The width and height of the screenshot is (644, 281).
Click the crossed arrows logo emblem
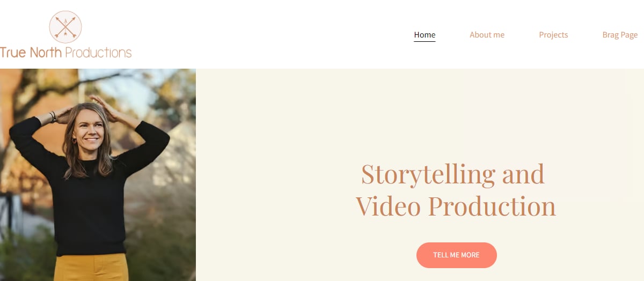65,27
